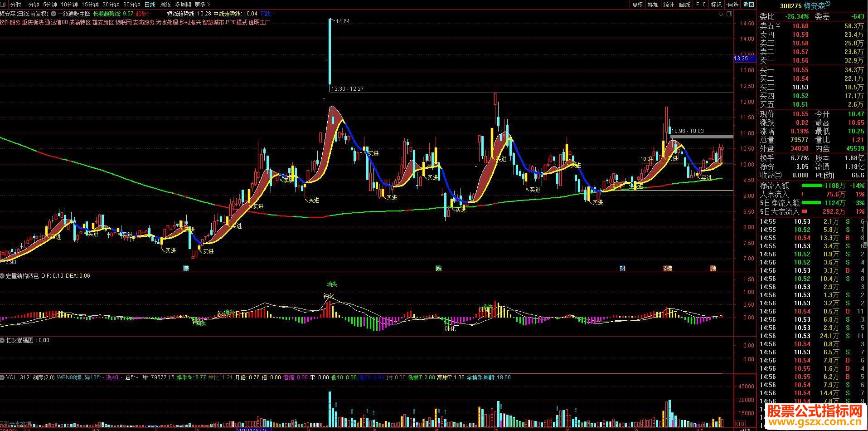Click the 现价 value 10.55
Viewport: 868px width, 431px height.
click(800, 114)
